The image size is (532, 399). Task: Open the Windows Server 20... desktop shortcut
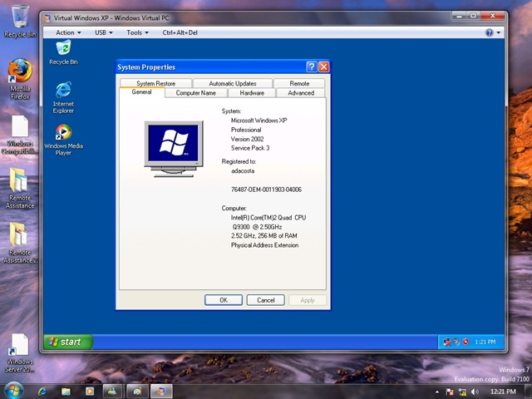click(x=20, y=352)
